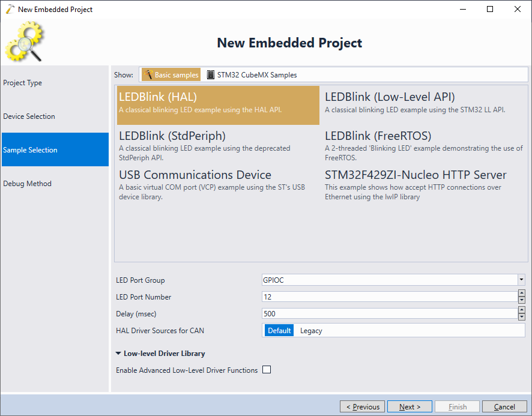Image resolution: width=532 pixels, height=416 pixels.
Task: Click the STM32 CubeMX Samples chip icon
Action: [x=211, y=74]
